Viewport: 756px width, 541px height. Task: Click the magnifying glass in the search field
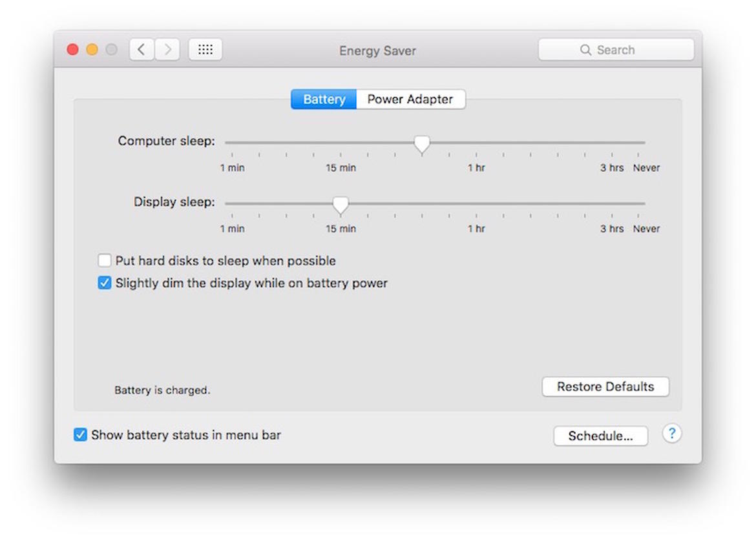[585, 49]
